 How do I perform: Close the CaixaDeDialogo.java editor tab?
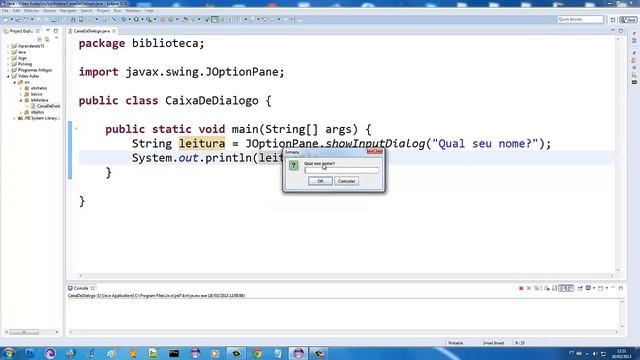pyautogui.click(x=114, y=31)
